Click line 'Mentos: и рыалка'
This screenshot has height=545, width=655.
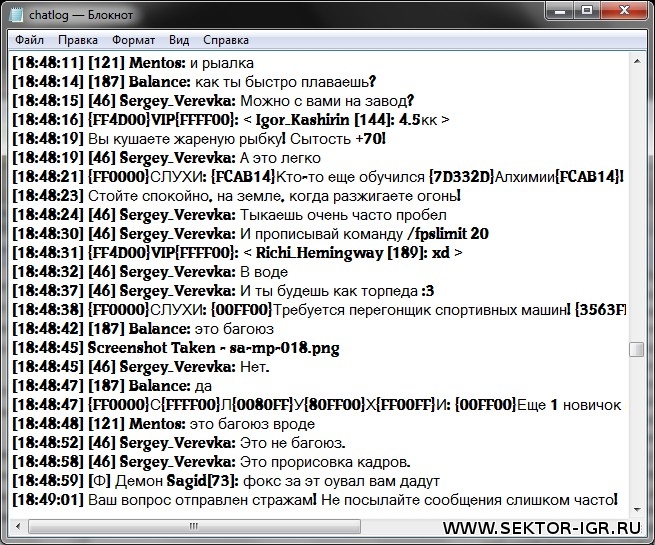coord(133,63)
